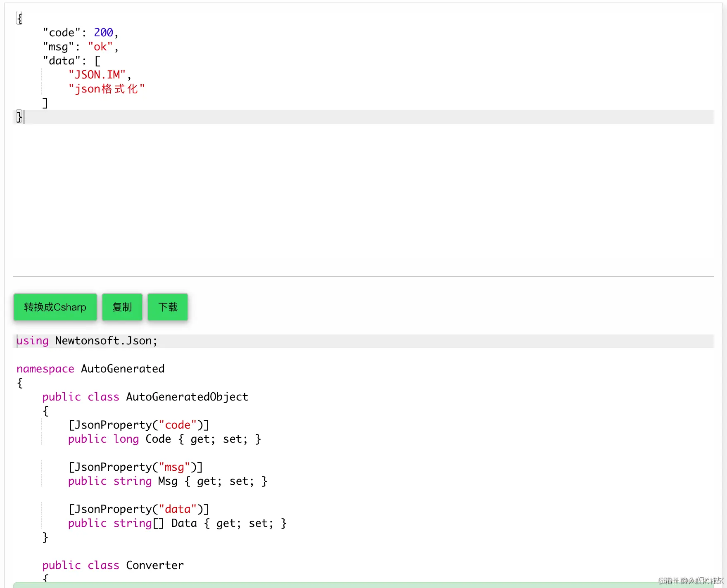The height and width of the screenshot is (588, 727).
Task: Click the [JsonProperty("msg")] attribute line
Action: pos(135,467)
